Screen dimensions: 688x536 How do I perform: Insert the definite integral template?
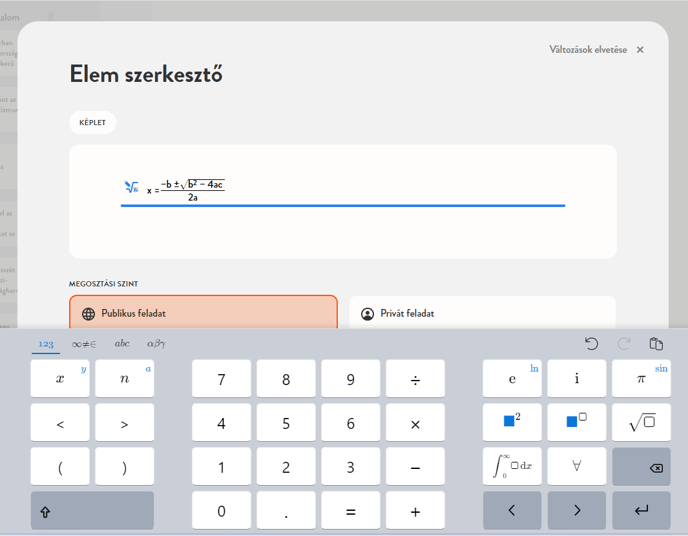tap(512, 466)
